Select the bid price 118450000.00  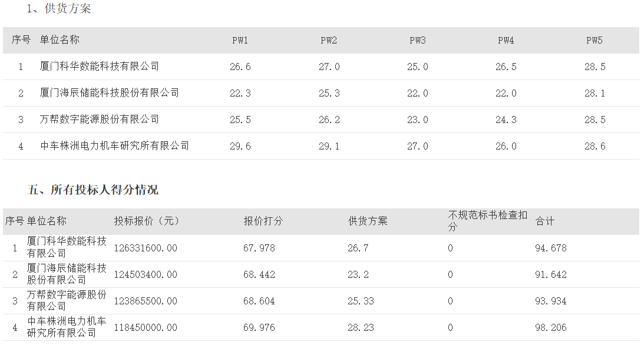click(x=146, y=328)
